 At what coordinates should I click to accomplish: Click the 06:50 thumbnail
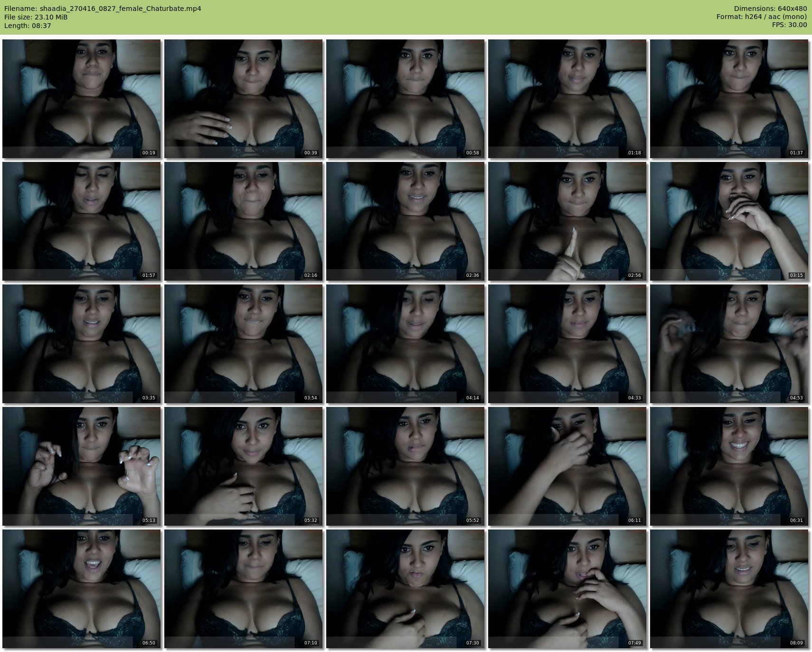click(x=81, y=589)
